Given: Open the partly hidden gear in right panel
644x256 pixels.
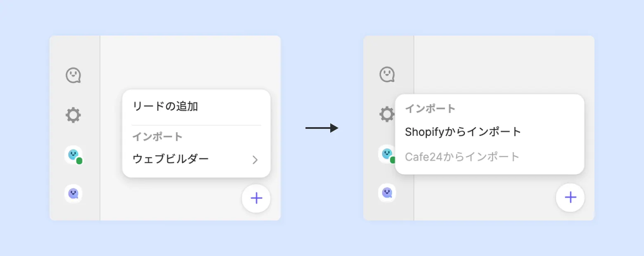Looking at the screenshot, I should (386, 114).
